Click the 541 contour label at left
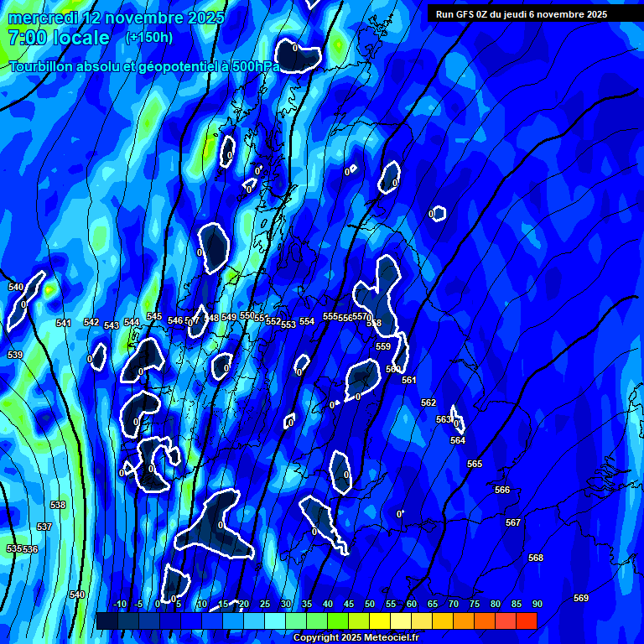Screen dimensions: 644x644 click(64, 324)
